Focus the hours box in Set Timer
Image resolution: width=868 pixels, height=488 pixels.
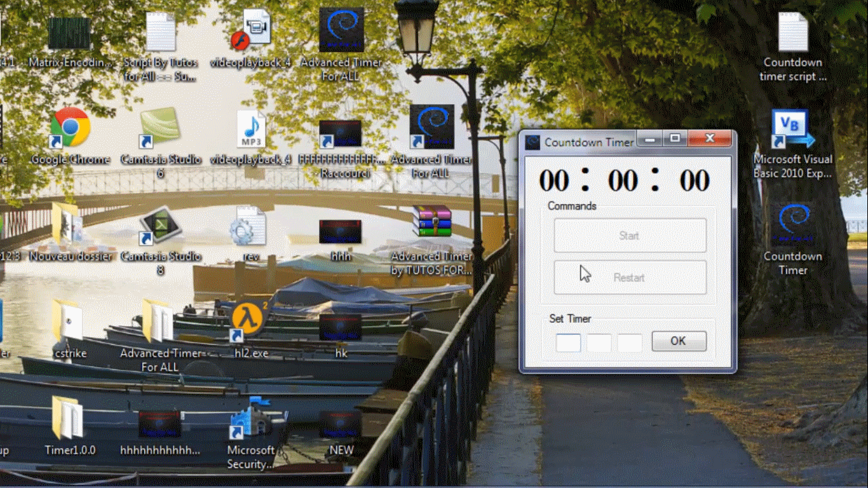569,343
